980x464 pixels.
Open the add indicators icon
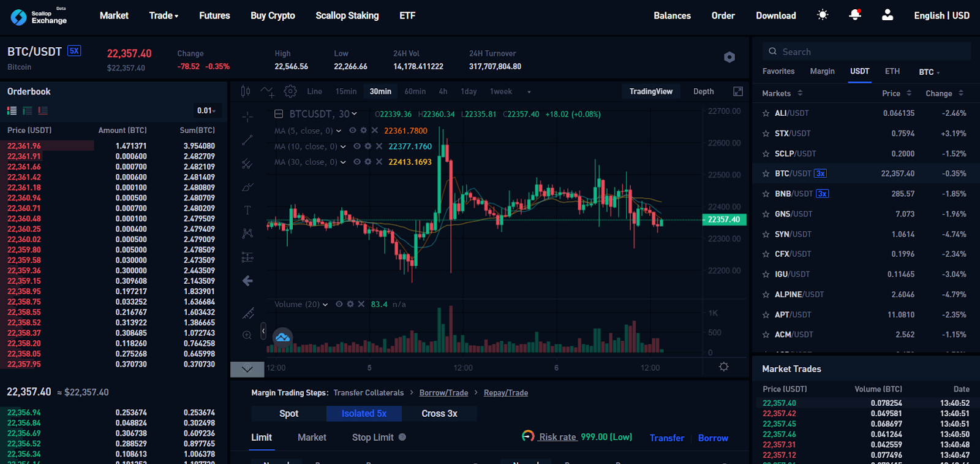[268, 91]
